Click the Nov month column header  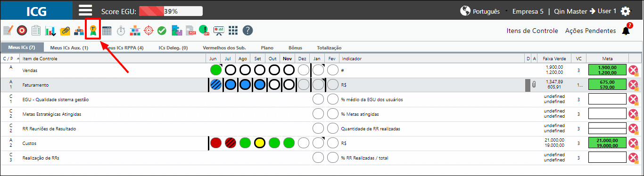[x=287, y=58]
